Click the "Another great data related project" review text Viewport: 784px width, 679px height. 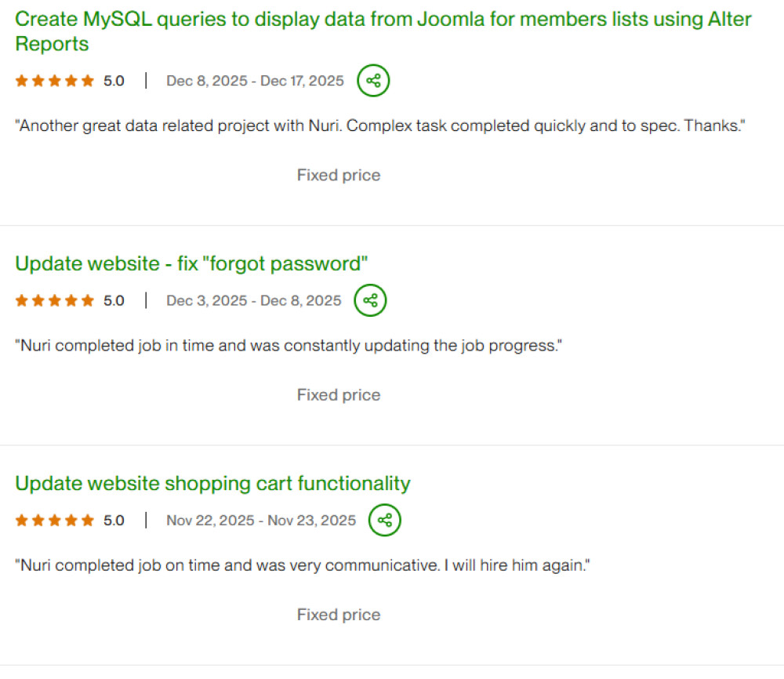pyautogui.click(x=379, y=125)
